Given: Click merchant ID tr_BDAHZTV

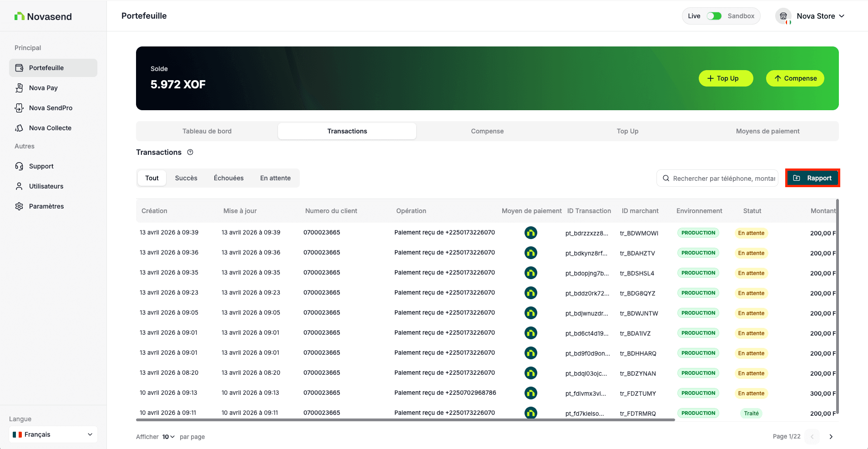Looking at the screenshot, I should (x=637, y=253).
